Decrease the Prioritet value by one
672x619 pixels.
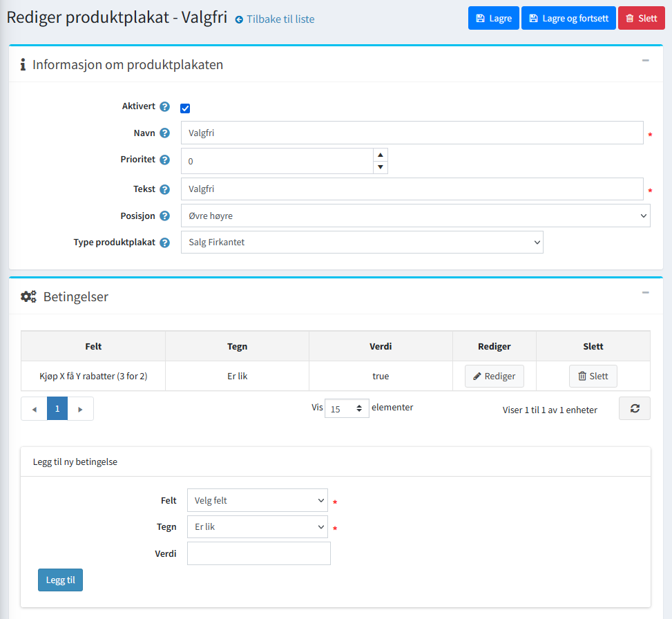[x=380, y=167]
